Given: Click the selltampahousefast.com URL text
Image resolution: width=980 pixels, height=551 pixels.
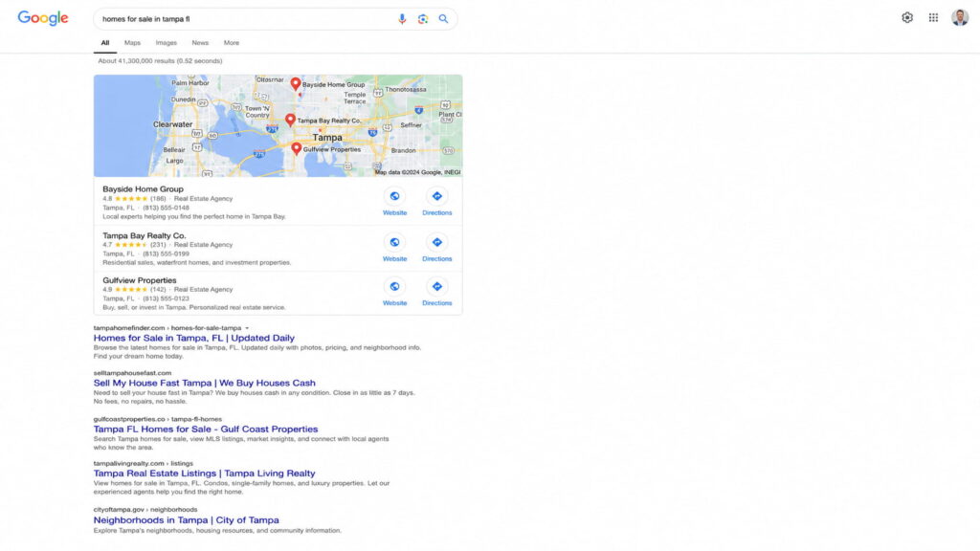Looking at the screenshot, I should (132, 373).
